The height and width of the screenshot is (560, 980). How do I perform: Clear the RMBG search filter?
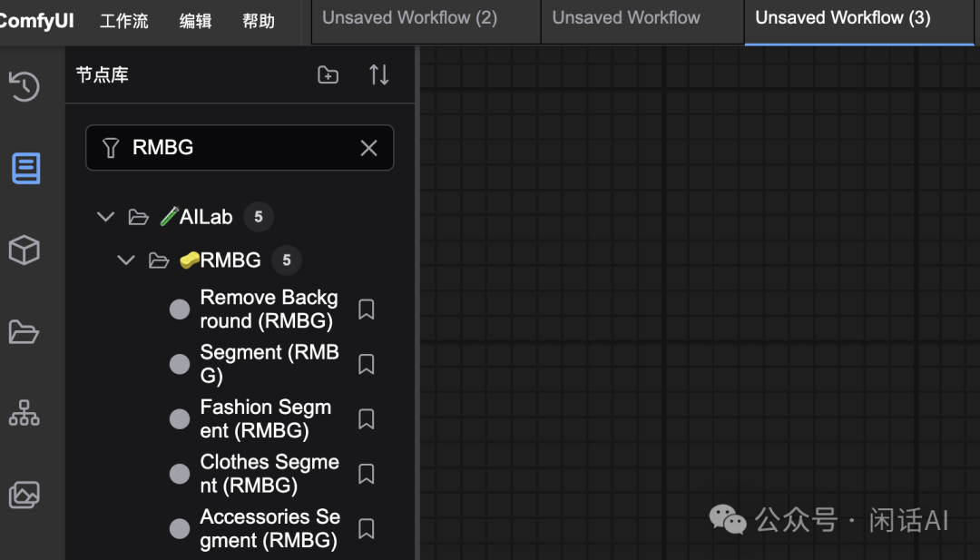pyautogui.click(x=368, y=148)
